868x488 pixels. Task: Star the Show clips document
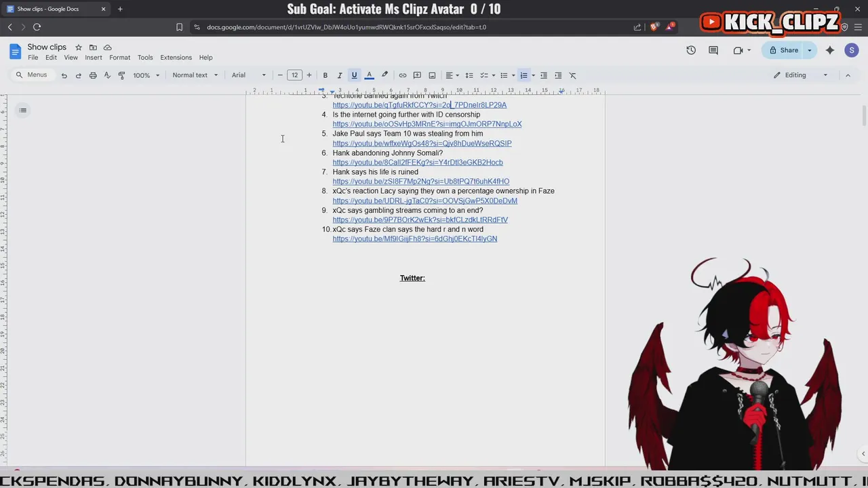click(x=79, y=47)
